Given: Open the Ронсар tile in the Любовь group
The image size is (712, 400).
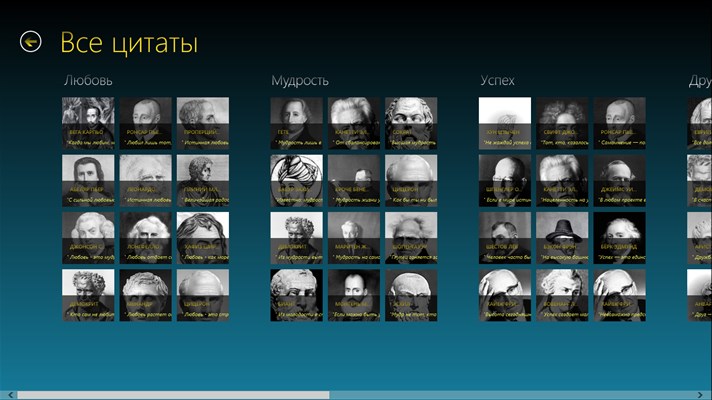Looking at the screenshot, I should 146,123.
